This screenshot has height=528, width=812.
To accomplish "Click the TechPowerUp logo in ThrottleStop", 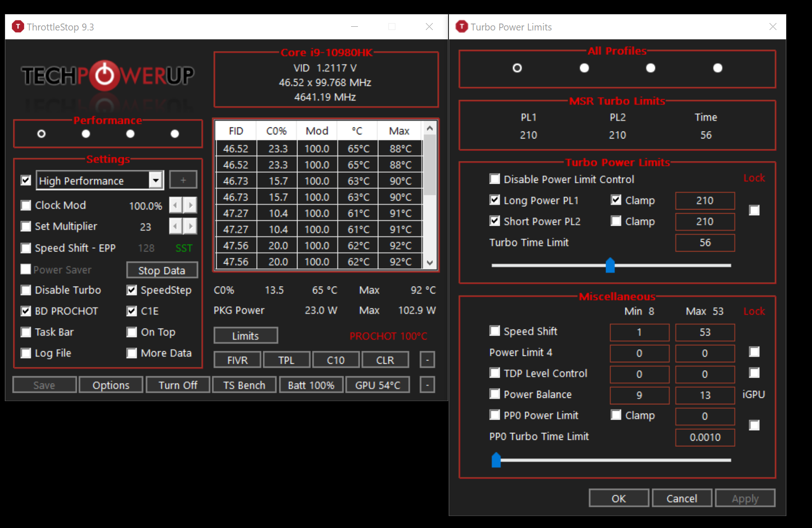I will pos(108,75).
